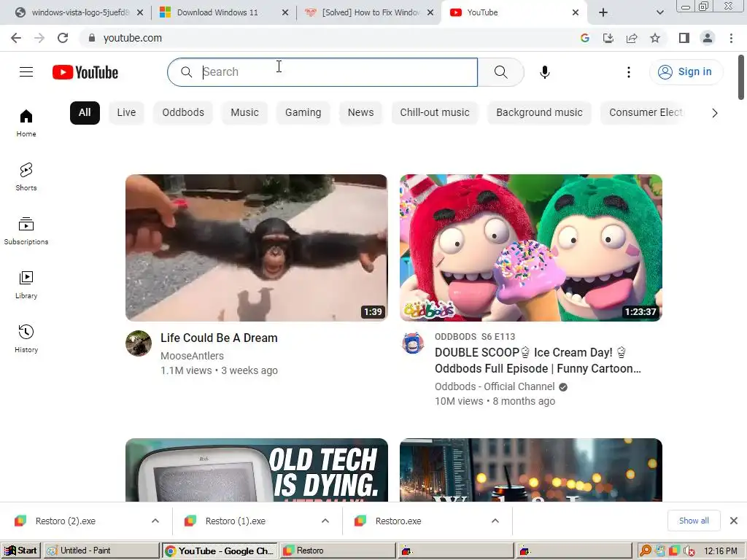
Task: Select the Oddbods filter chip
Action: (183, 113)
